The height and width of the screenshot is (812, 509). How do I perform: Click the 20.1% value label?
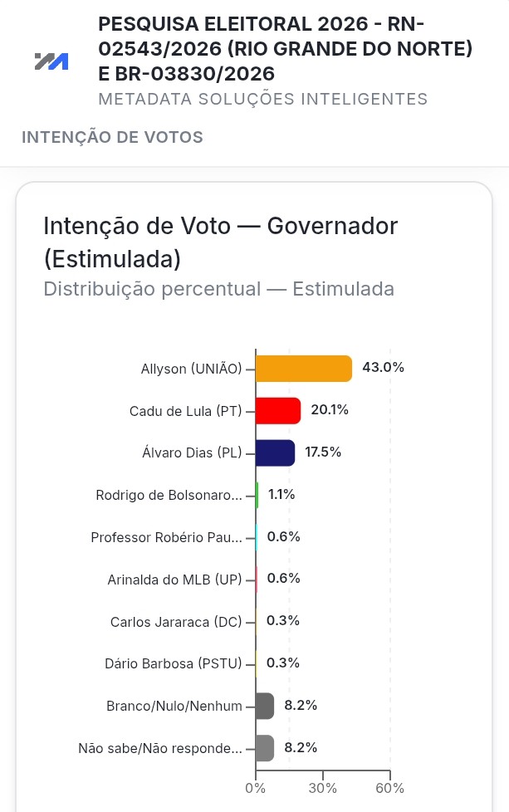[330, 409]
